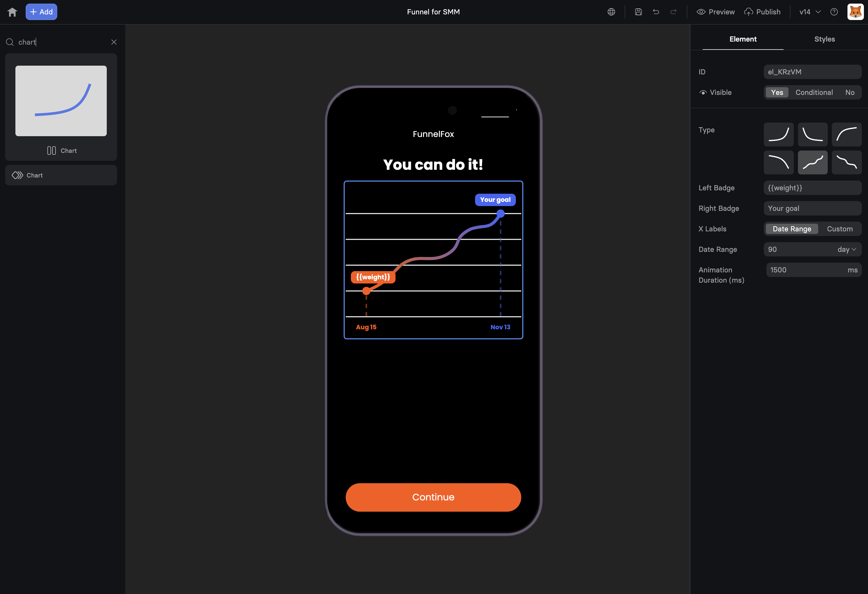Click the home icon in the top bar

pos(12,12)
